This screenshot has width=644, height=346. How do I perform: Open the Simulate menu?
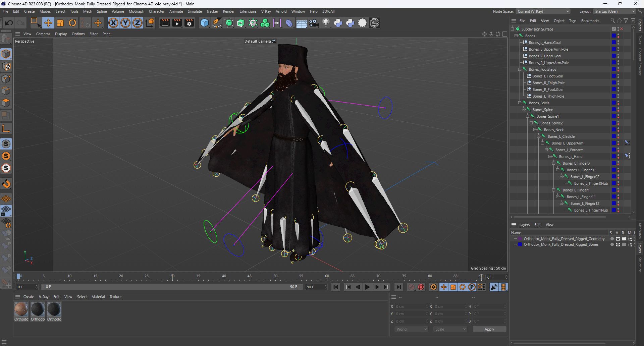pyautogui.click(x=195, y=11)
